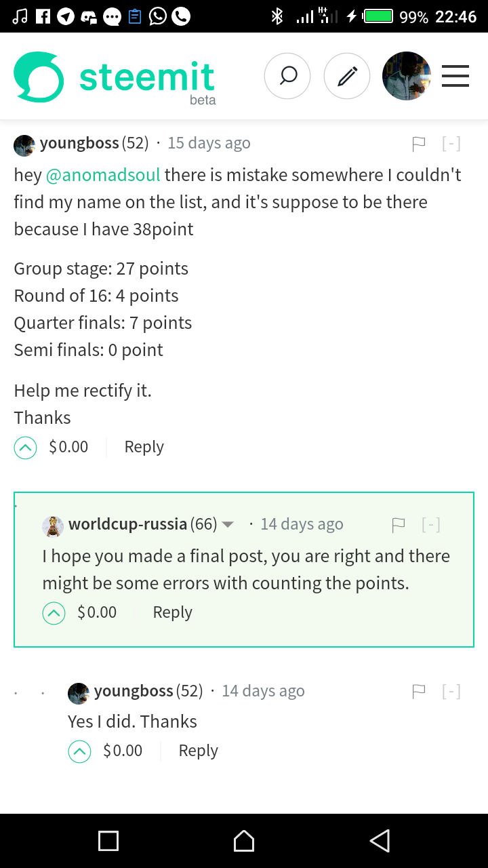
Task: Flag youngboss's 15 days ago comment
Action: pos(419,144)
